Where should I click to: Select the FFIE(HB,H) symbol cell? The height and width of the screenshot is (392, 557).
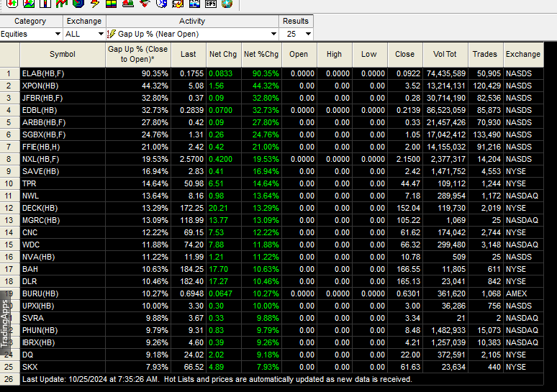tap(63, 147)
